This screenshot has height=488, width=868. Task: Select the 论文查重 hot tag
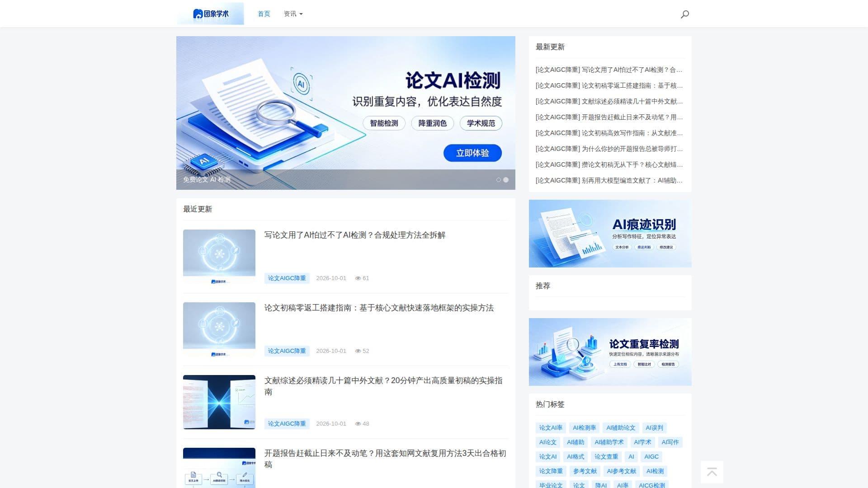[606, 457]
